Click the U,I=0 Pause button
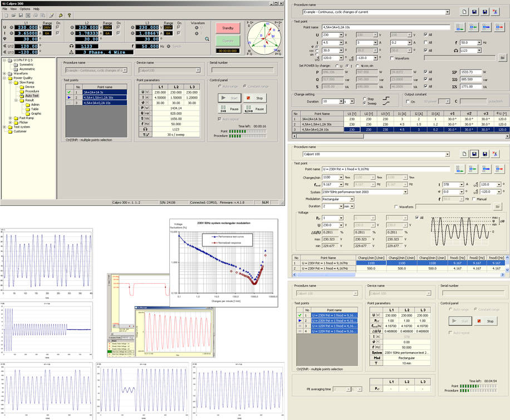This screenshot has width=510, height=420. 255,109
